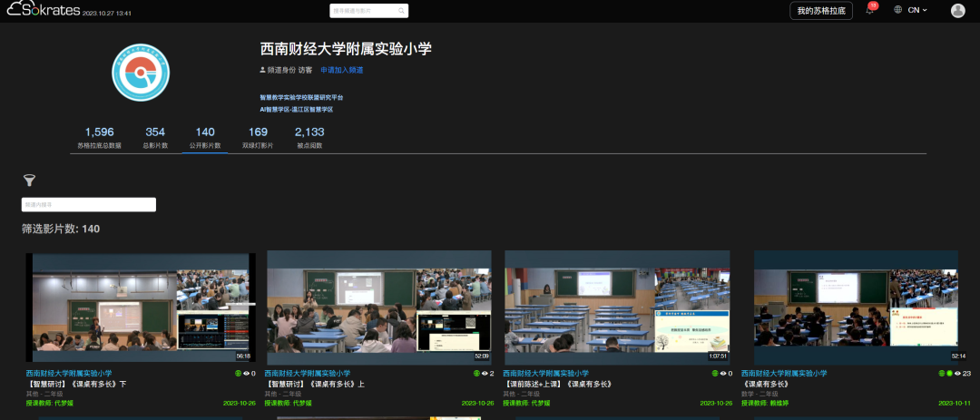Click the 申请加入频道 link

341,70
